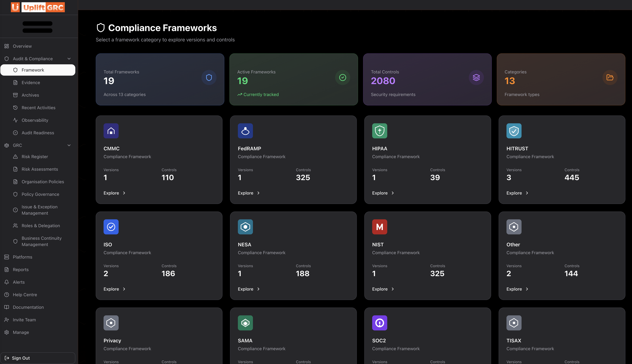
Task: Click the CMMC house icon
Action: coord(111,131)
